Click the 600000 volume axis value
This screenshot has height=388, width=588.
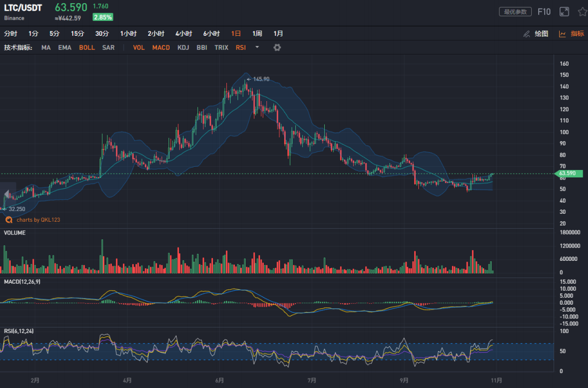coord(569,259)
